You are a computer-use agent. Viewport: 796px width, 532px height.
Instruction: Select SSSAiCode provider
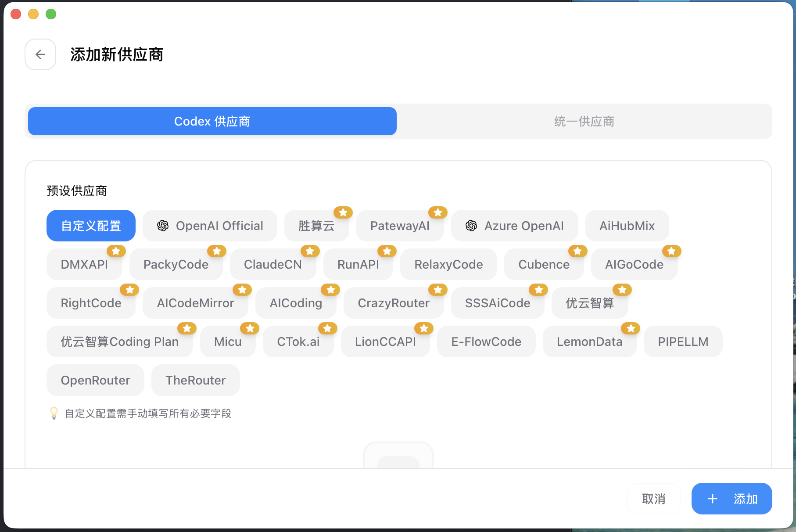pos(498,303)
